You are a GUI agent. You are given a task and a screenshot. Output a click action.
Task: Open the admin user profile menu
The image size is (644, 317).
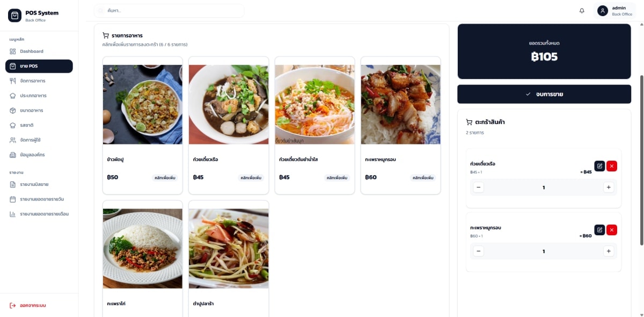click(616, 11)
